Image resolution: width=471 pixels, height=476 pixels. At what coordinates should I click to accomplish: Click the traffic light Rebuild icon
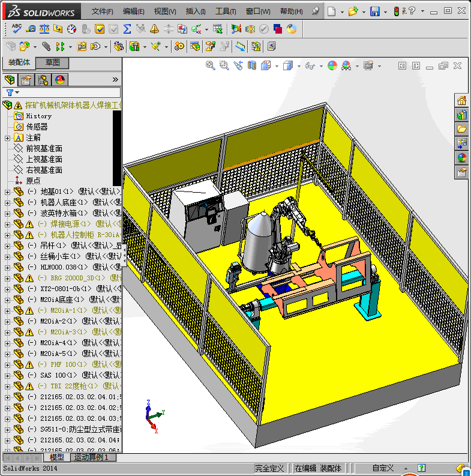[397, 11]
